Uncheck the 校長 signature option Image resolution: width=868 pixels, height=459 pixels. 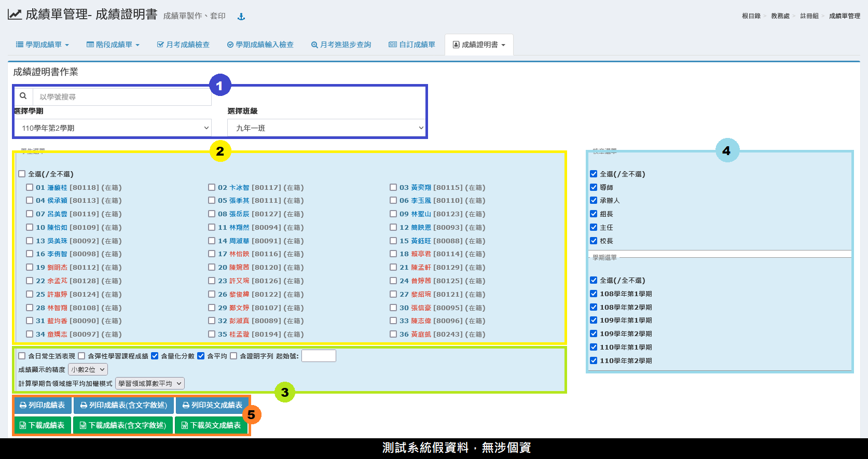tap(594, 241)
